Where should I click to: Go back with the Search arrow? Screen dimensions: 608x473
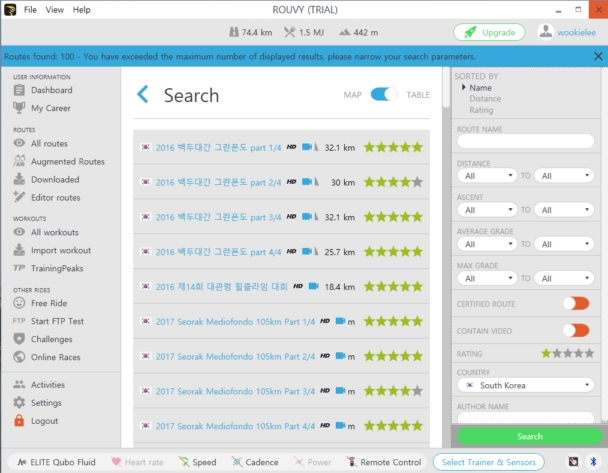143,94
